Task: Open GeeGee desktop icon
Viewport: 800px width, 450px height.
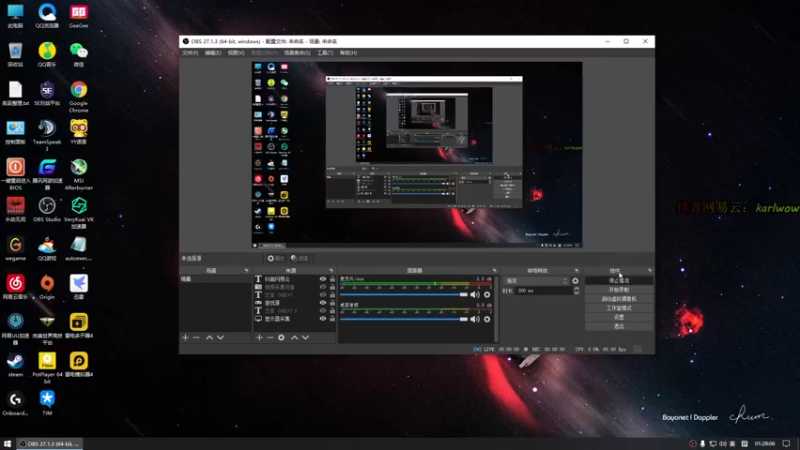Action: [79, 15]
